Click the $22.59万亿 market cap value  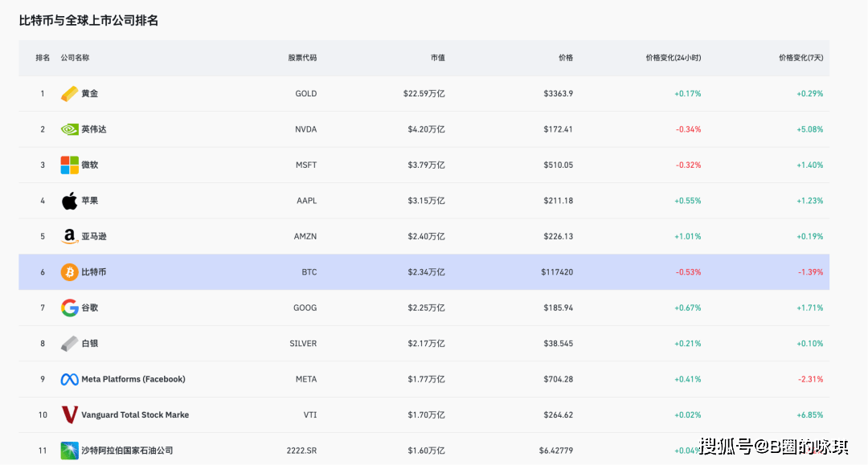click(x=424, y=94)
